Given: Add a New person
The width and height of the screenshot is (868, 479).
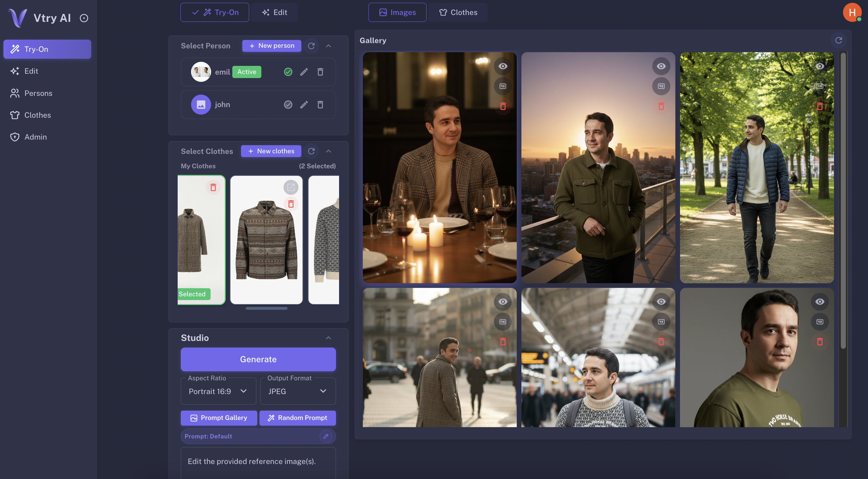Looking at the screenshot, I should point(272,46).
